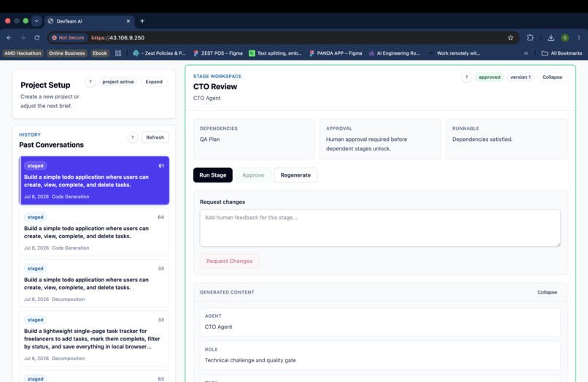Viewport: 588px width, 382px height.
Task: Bookmark page with the star icon
Action: click(x=511, y=37)
